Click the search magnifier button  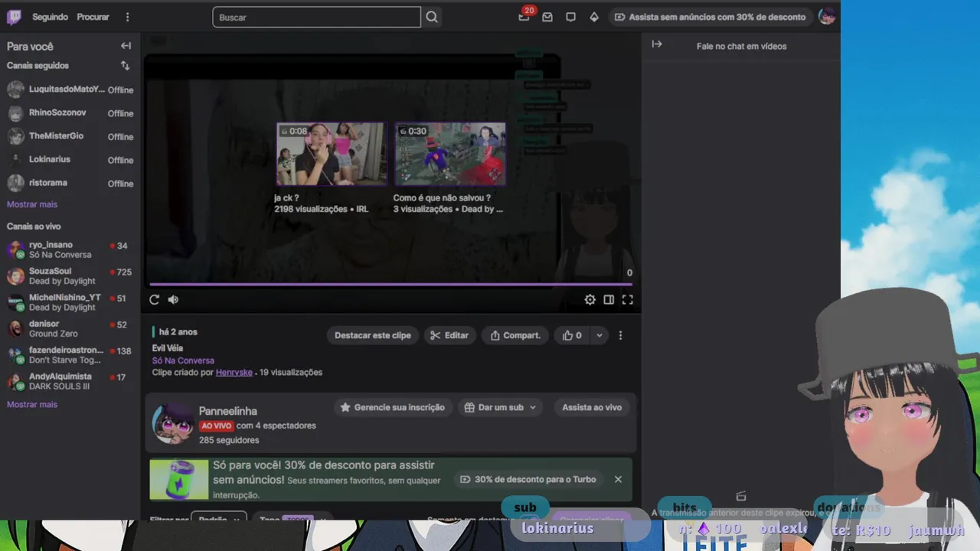tap(432, 17)
